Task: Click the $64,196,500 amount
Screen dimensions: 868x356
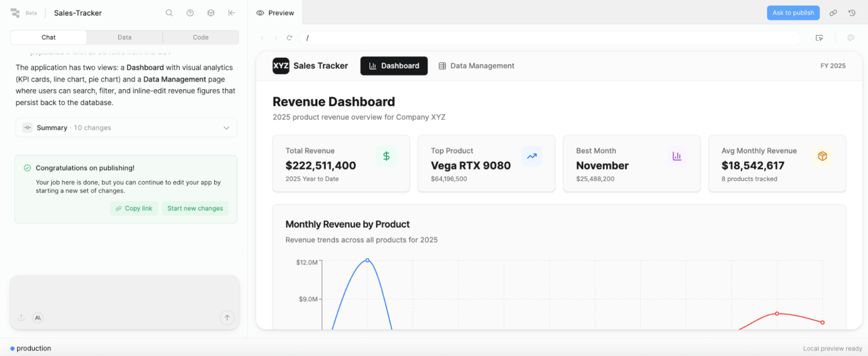Action: (x=449, y=179)
